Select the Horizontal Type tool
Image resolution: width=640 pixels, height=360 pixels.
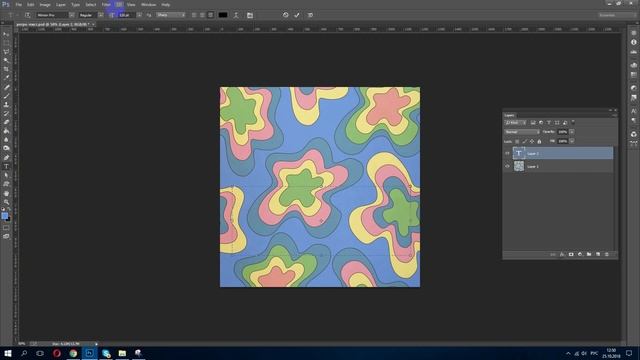click(6, 167)
